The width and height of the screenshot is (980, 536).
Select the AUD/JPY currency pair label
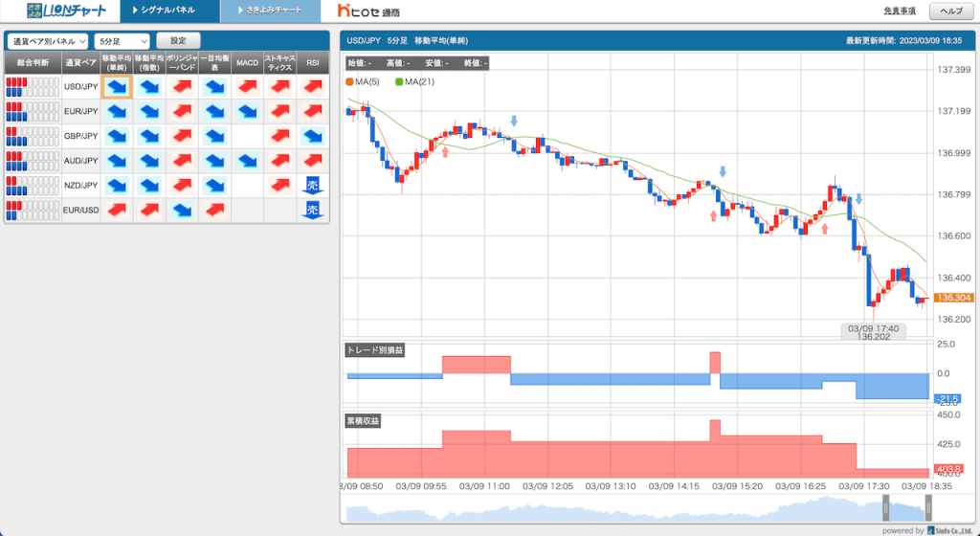(x=80, y=161)
